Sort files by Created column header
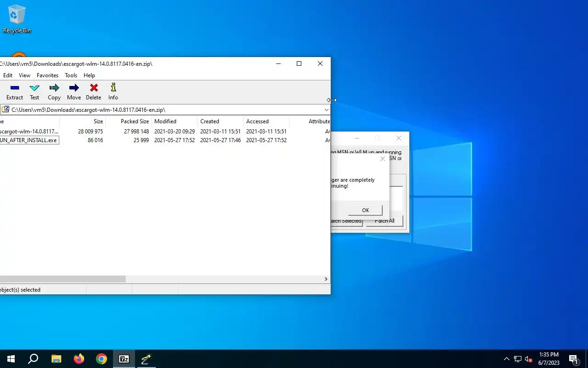Viewport: 588px width, 368px height. [x=220, y=121]
